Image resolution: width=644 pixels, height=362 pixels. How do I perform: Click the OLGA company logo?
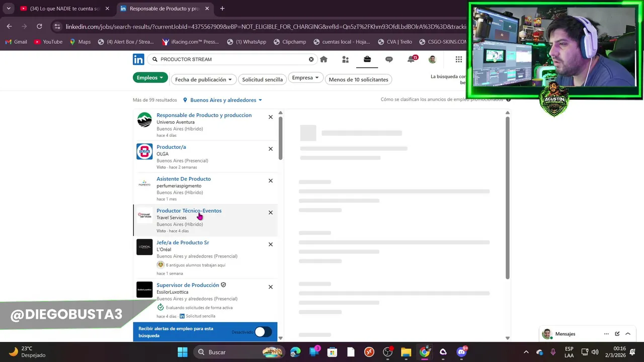click(144, 151)
